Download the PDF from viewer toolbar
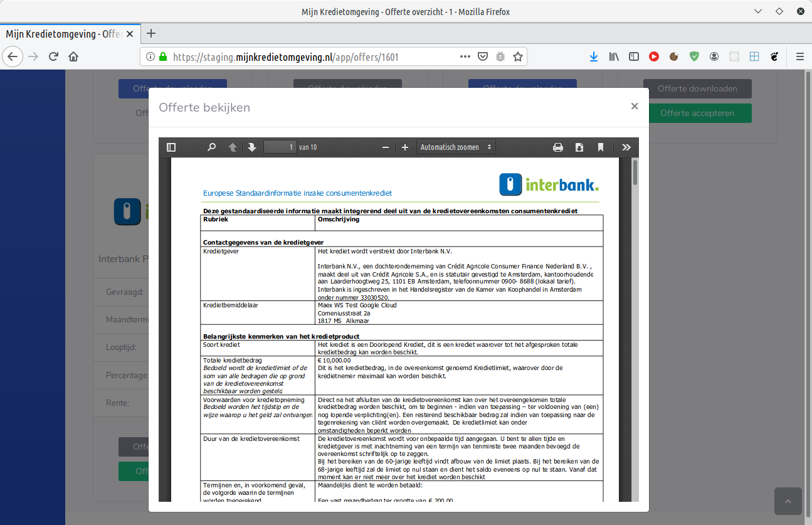 tap(579, 147)
